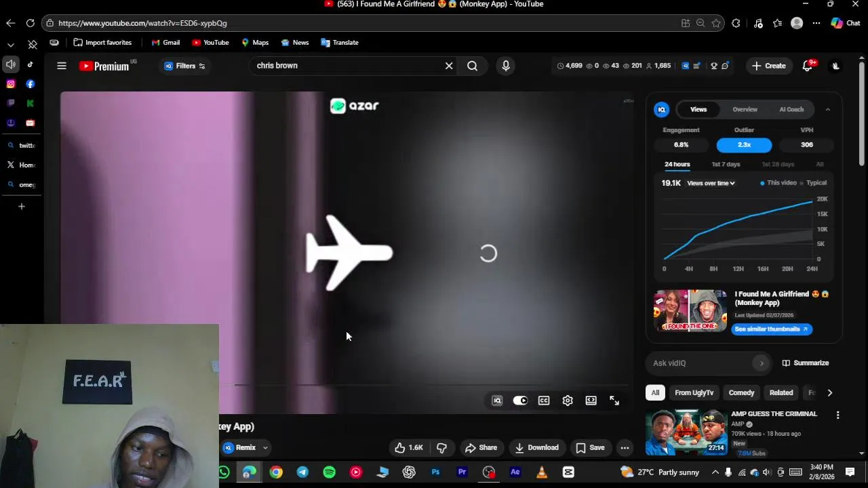Submit the Ask vidIQ arrow button
The image size is (868, 488).
click(x=762, y=363)
